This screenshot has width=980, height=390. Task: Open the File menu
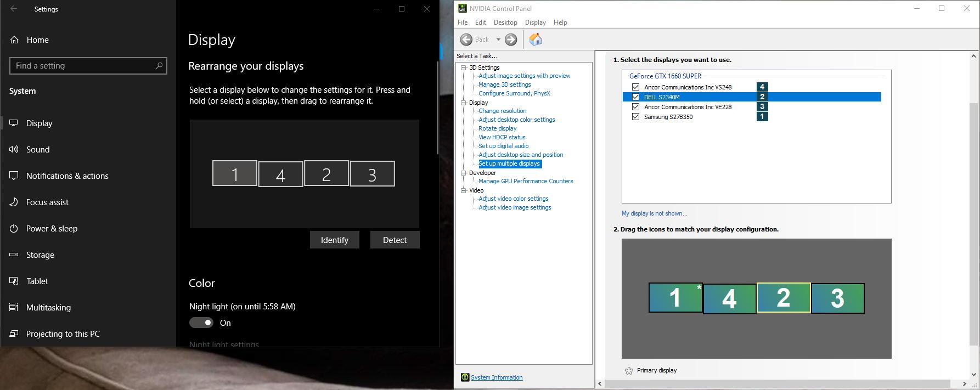(x=463, y=22)
